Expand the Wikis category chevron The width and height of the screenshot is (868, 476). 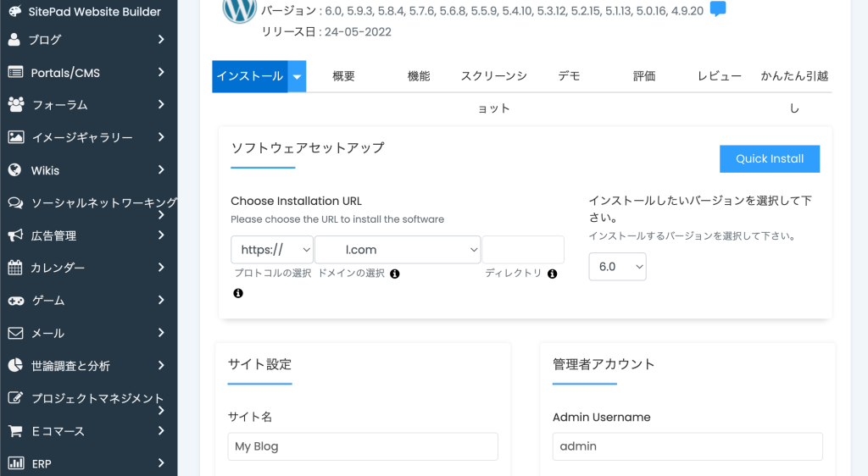point(161,169)
